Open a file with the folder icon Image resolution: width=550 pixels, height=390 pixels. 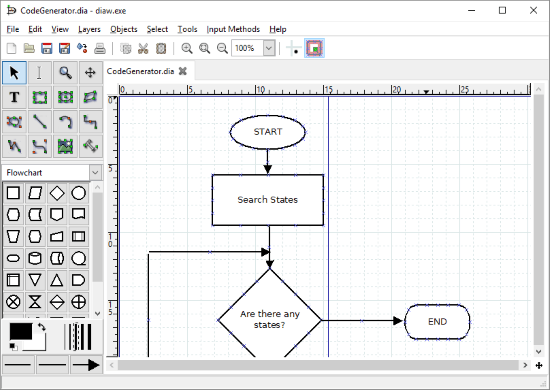[x=29, y=48]
